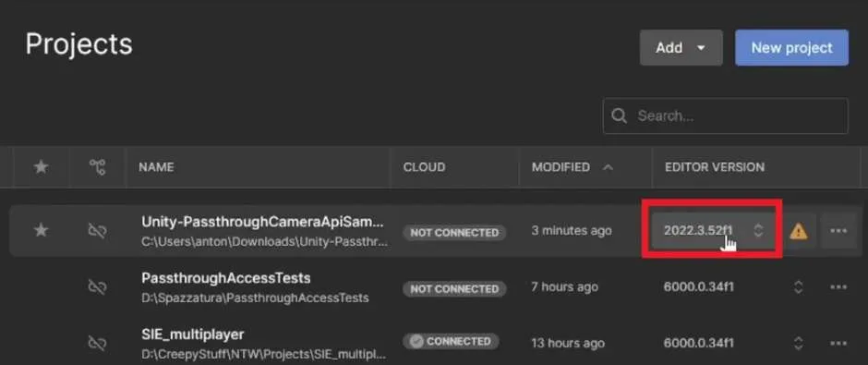Sort projects by the NAME column
The height and width of the screenshot is (365, 868).
point(156,167)
